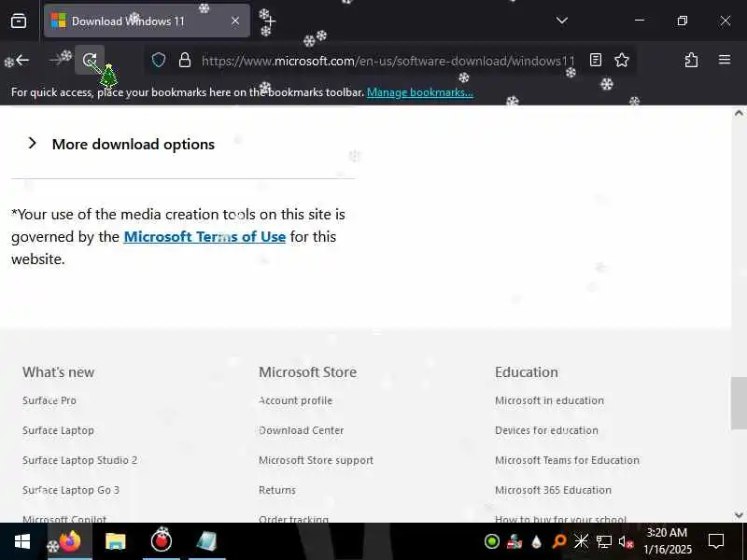
Task: Click the forward navigation arrow
Action: click(x=58, y=60)
